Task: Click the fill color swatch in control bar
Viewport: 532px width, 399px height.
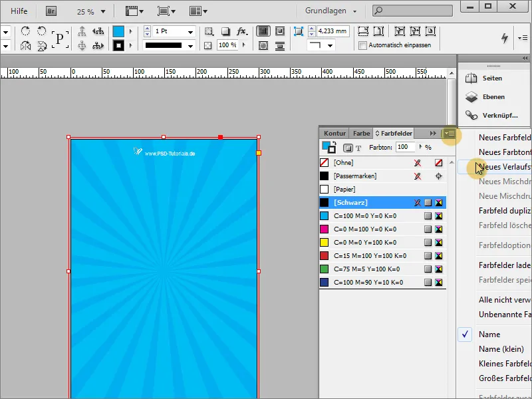Action: (118, 31)
